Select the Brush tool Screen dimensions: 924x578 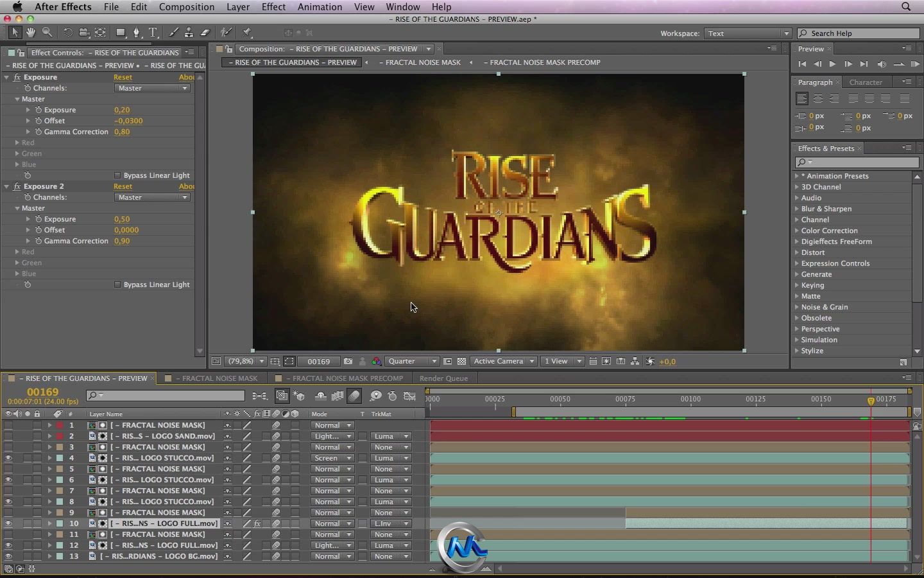tap(173, 32)
